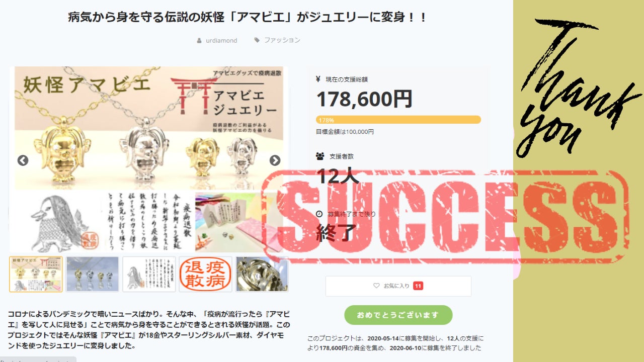Click the previous image arrow on carousel

click(x=23, y=160)
